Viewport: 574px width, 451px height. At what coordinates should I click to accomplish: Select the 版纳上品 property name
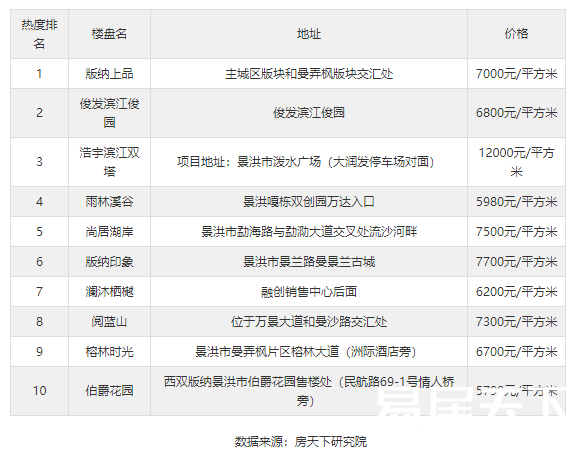(x=109, y=74)
